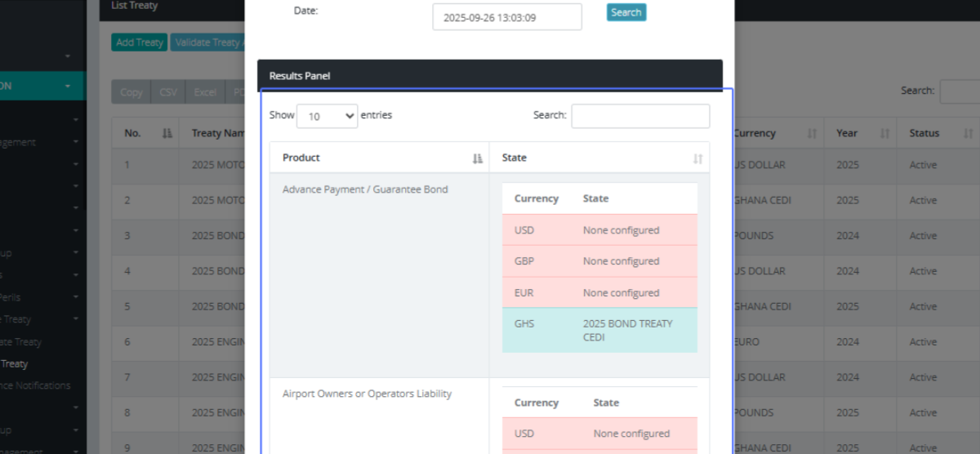Copy table data using the Copy button
980x454 pixels.
[x=131, y=92]
